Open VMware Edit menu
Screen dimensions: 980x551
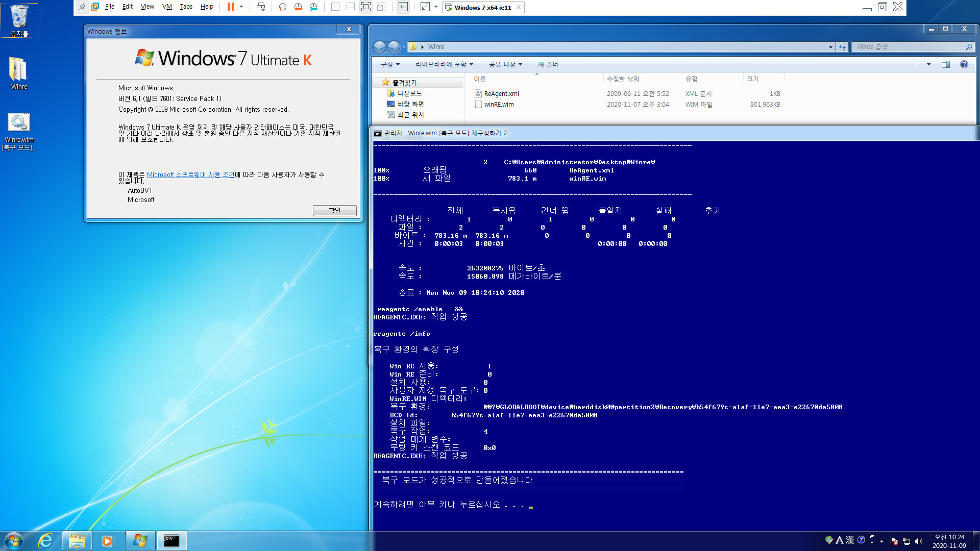click(x=128, y=7)
